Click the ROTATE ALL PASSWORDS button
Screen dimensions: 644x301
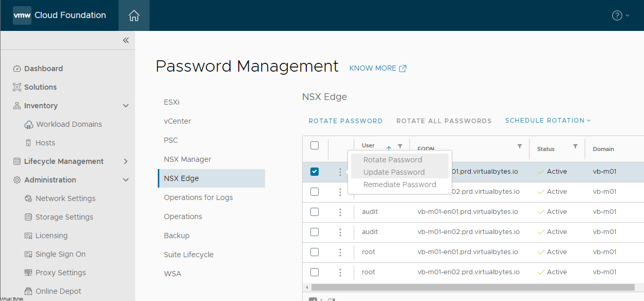coord(443,120)
